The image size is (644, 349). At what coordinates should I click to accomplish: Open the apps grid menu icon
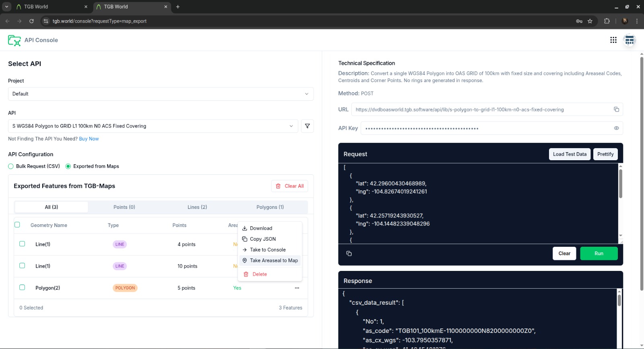[x=613, y=40]
